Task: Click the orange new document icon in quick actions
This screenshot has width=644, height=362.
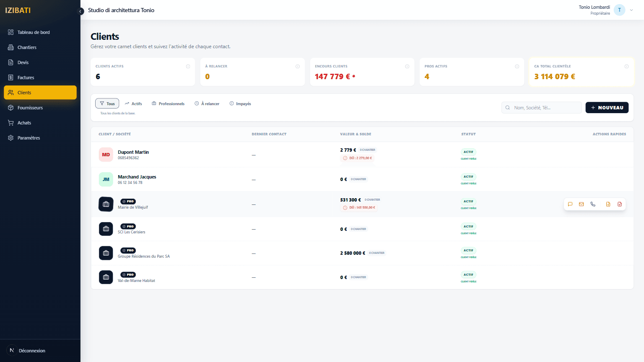Action: 608,204
